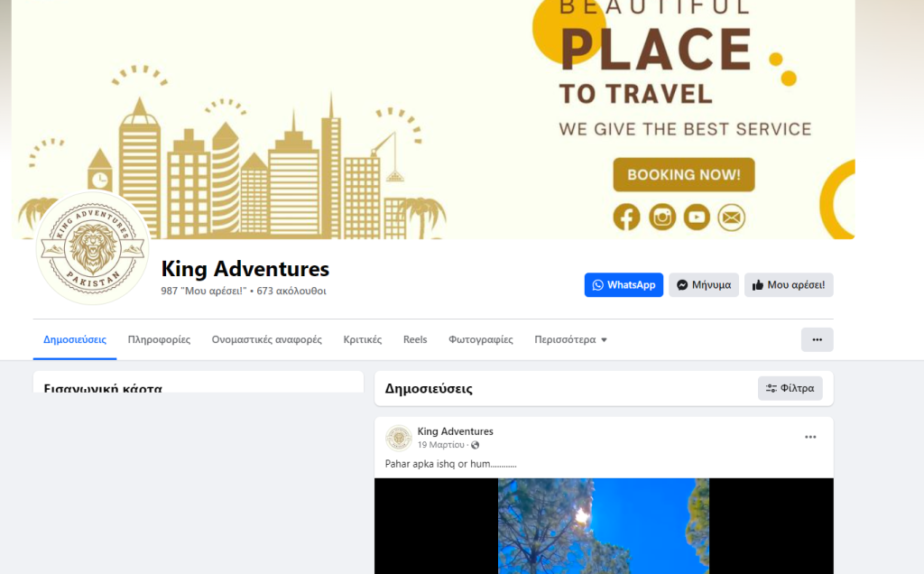Open the Φίλτρα filters button

(x=790, y=388)
